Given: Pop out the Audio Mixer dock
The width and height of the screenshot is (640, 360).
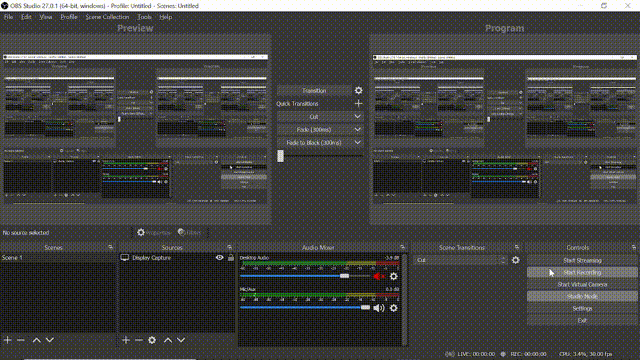Looking at the screenshot, I should pos(402,247).
